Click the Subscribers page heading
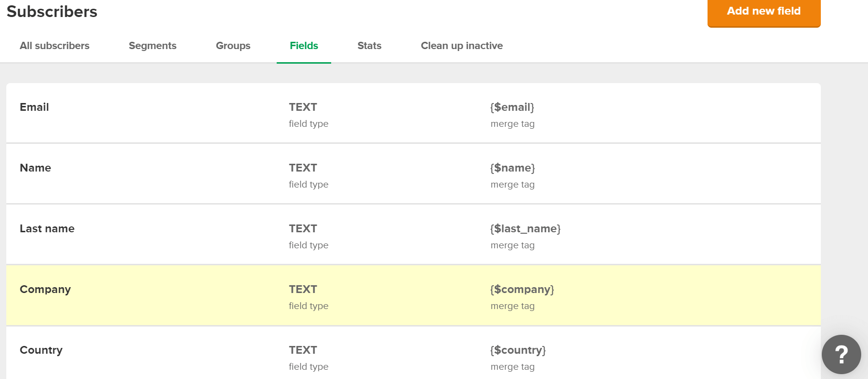 click(52, 11)
